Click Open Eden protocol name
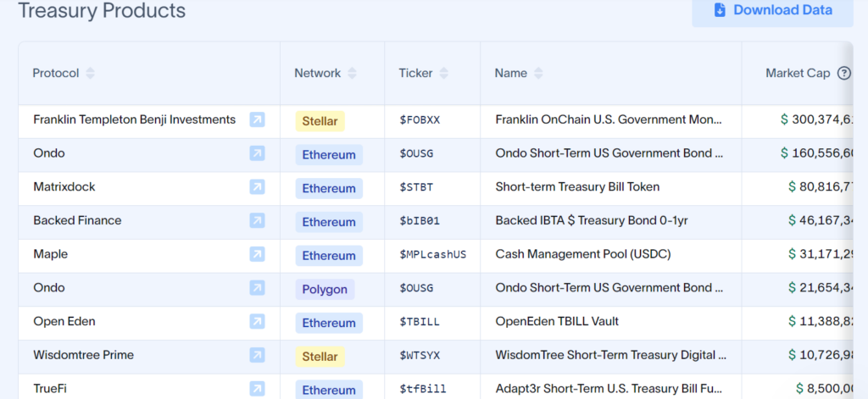This screenshot has height=399, width=868. (x=64, y=322)
